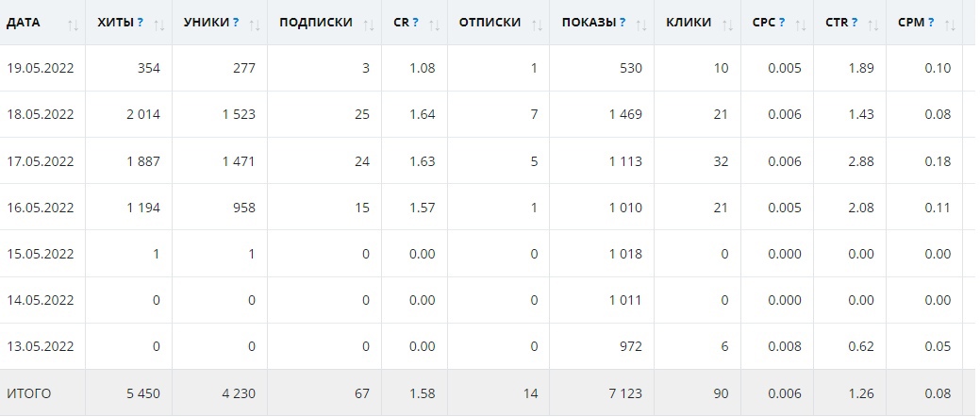The image size is (980, 417).
Task: Click the ИТОГО totals row label
Action: tap(29, 393)
